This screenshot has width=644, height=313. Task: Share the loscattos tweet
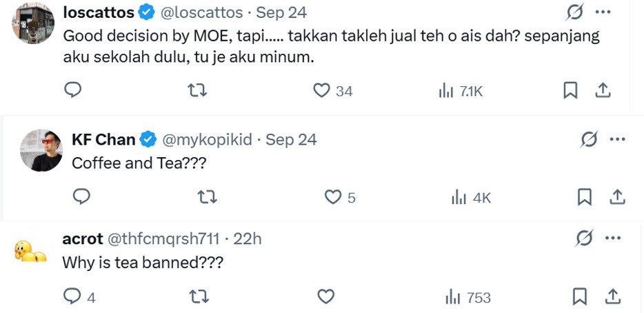(x=602, y=90)
